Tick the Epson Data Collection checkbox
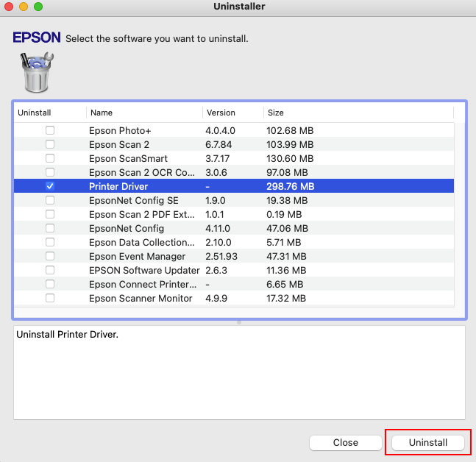The image size is (476, 462). tap(50, 242)
